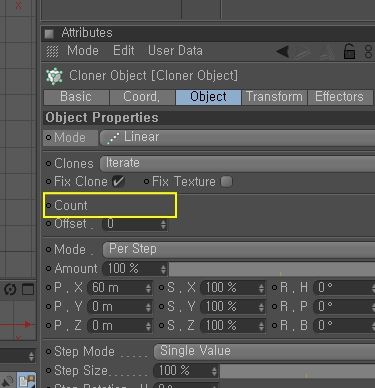375x388 pixels.
Task: Go back with the black left arrow icon
Action: (x=283, y=52)
